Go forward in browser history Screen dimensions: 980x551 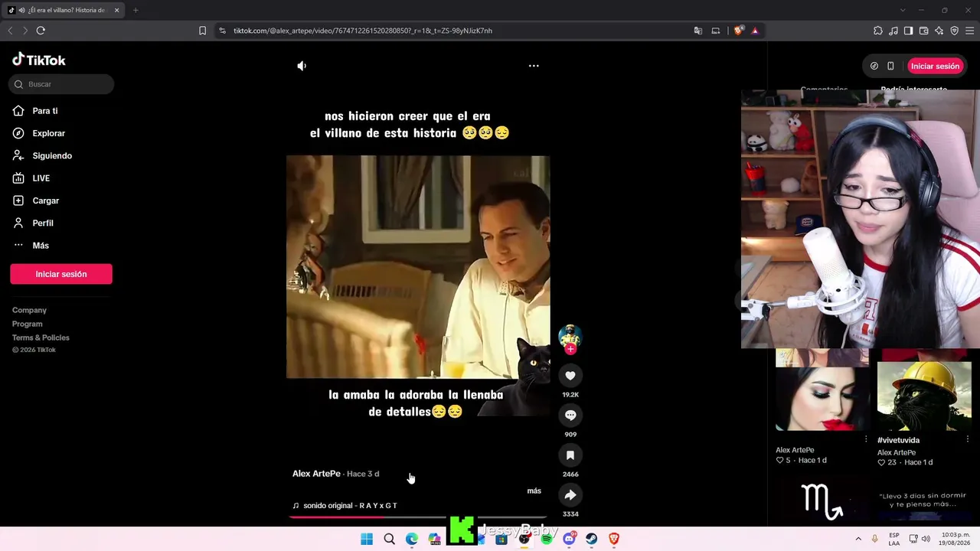[x=25, y=31]
